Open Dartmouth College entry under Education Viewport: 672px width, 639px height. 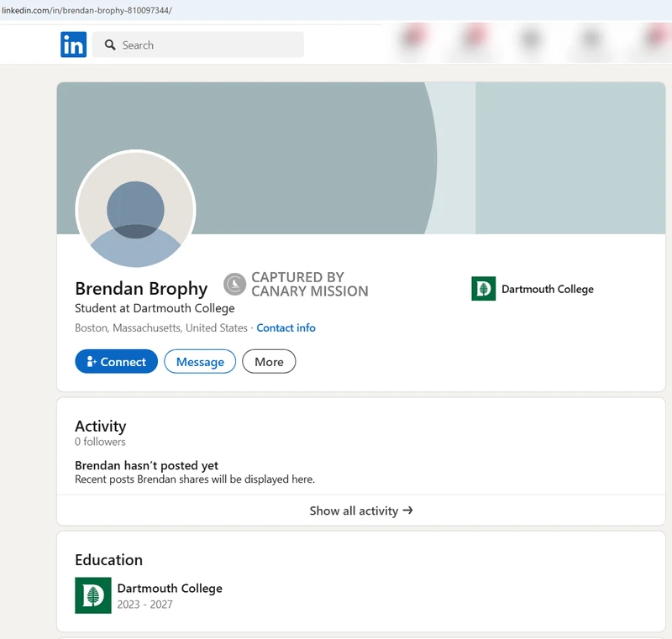click(x=170, y=588)
